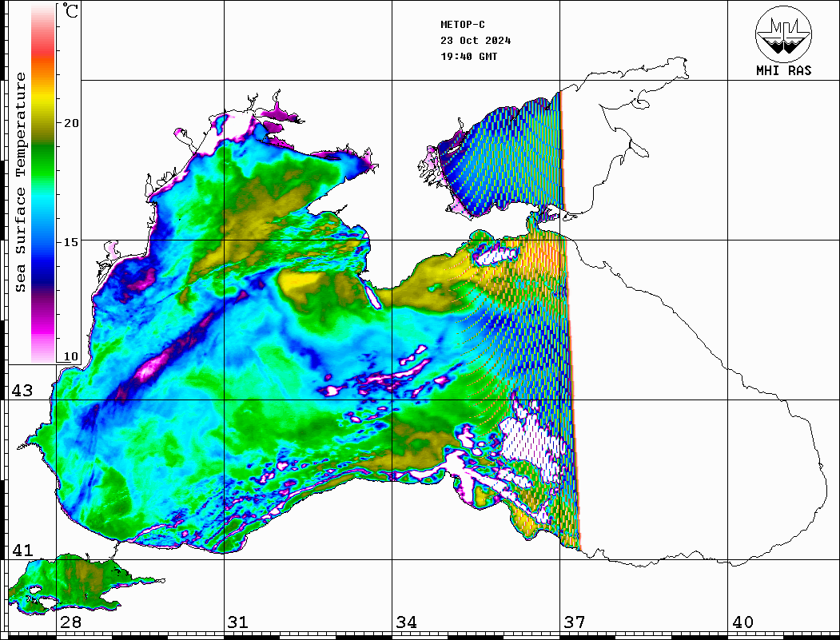
Task: Click the longitude label 40
Action: 742,622
